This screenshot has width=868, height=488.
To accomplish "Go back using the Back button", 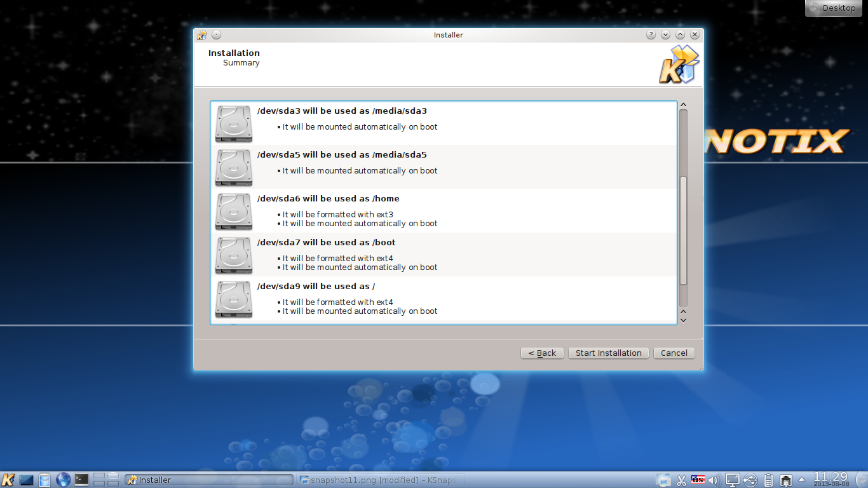I will tap(541, 353).
